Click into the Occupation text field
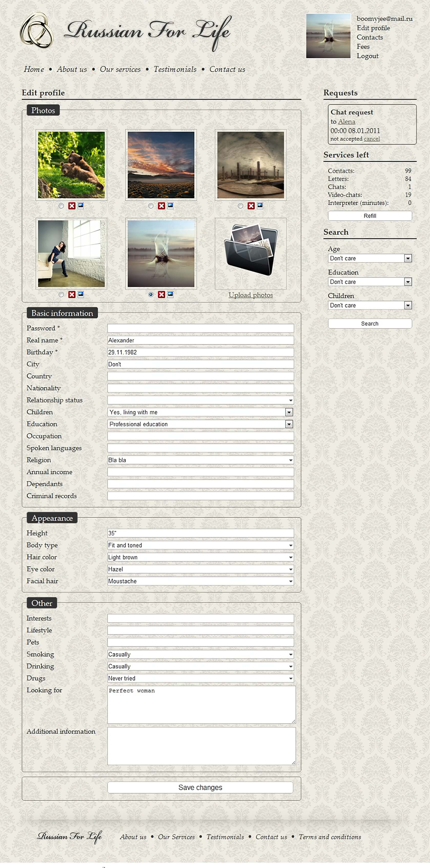The width and height of the screenshot is (430, 868). pyautogui.click(x=200, y=436)
